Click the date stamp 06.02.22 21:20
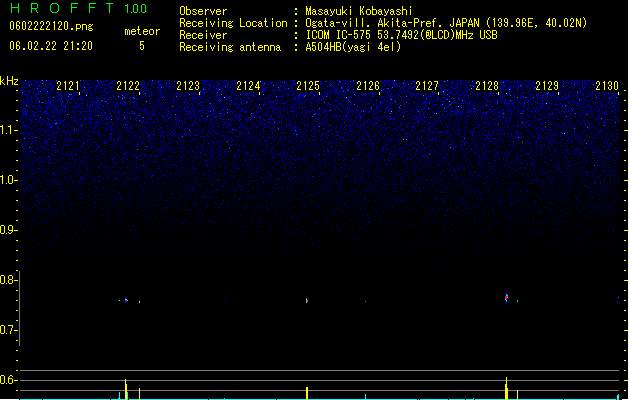629x400 pixels. 51,46
